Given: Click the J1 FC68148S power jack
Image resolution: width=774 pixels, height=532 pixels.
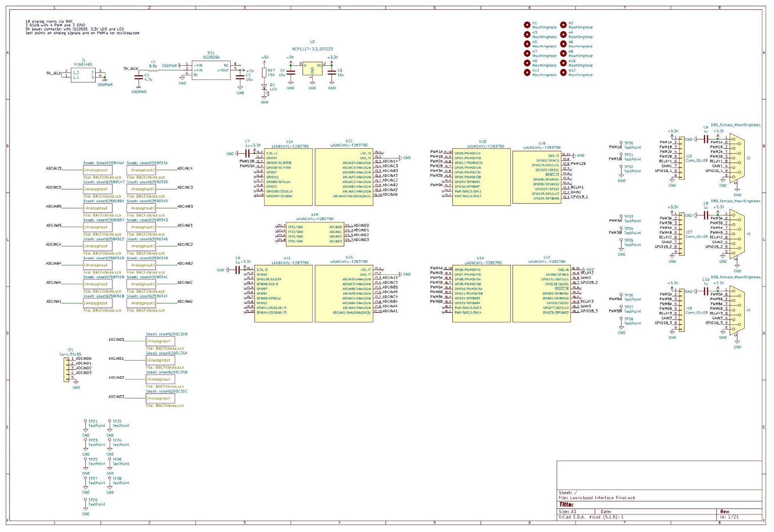Looking at the screenshot, I should 83,75.
